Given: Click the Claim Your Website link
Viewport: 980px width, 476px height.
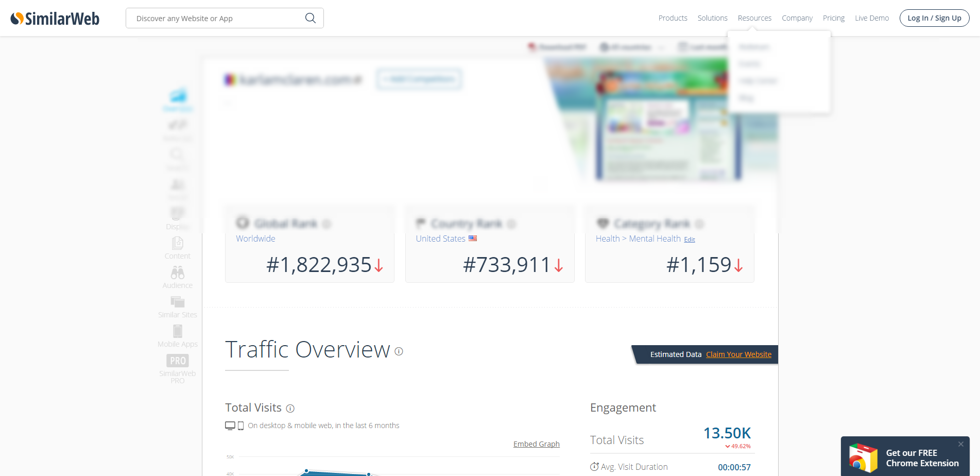Looking at the screenshot, I should (x=738, y=354).
